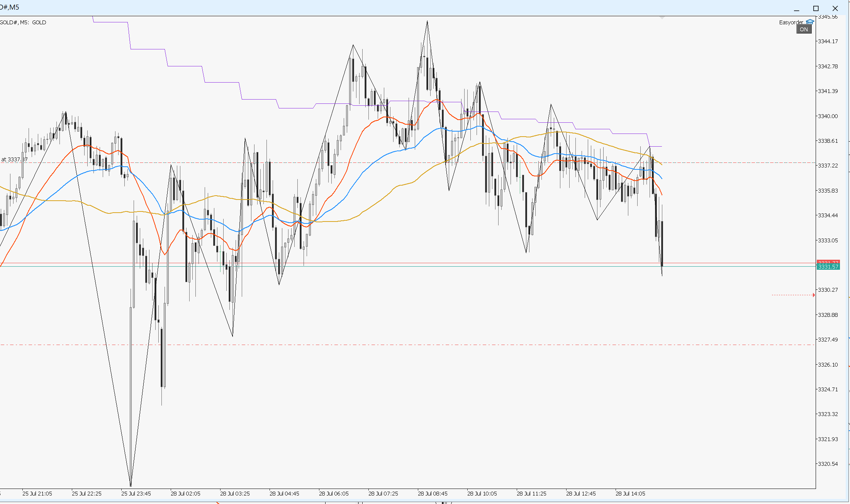Click the "25 Jul 22:25" time label
This screenshot has height=504, width=850.
[87, 494]
